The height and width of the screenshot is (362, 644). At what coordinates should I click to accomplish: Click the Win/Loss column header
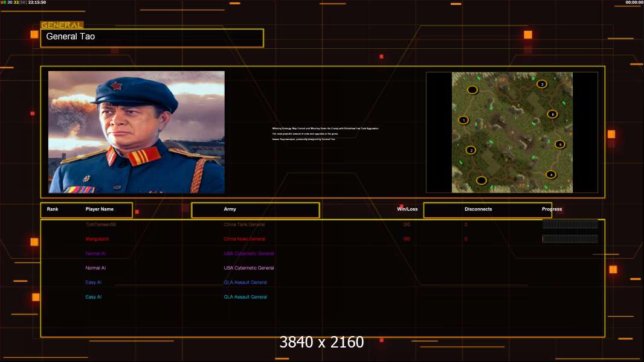point(407,209)
